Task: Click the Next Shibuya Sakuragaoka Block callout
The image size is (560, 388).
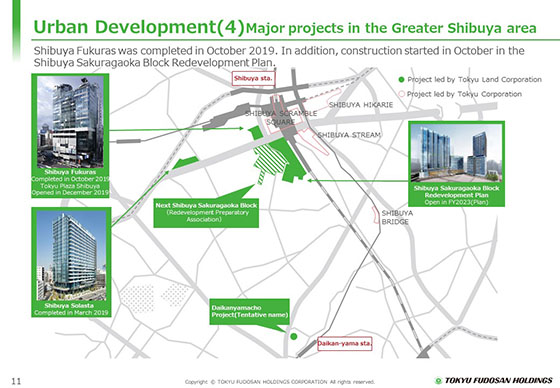Action: pyautogui.click(x=206, y=213)
